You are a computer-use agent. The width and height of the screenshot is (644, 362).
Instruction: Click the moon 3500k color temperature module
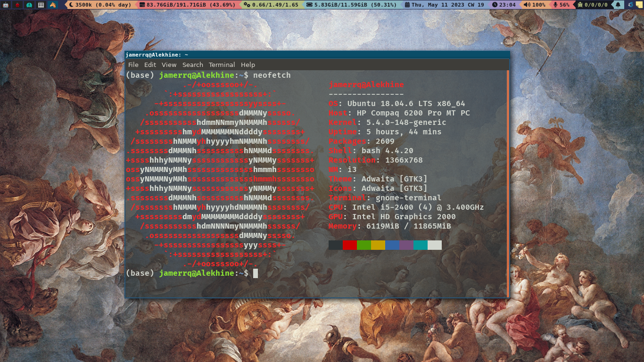click(100, 5)
